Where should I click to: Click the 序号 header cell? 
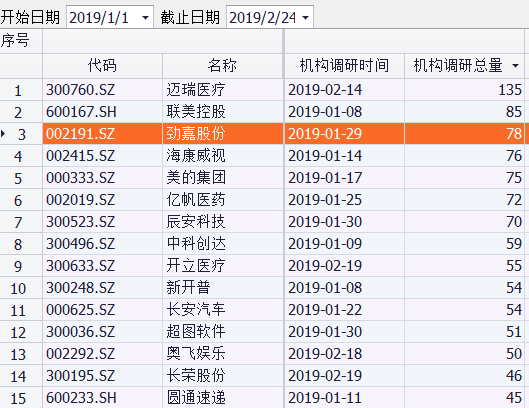coord(21,41)
